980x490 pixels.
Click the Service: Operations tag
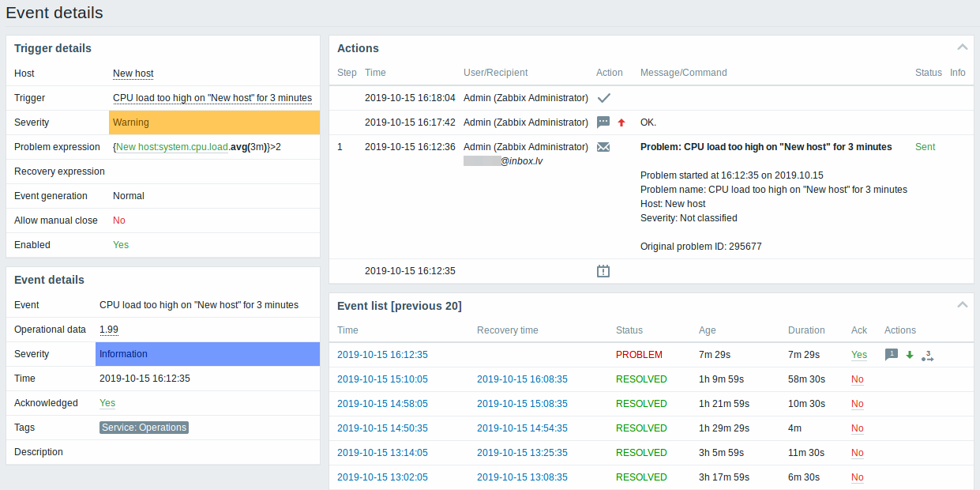tap(144, 428)
